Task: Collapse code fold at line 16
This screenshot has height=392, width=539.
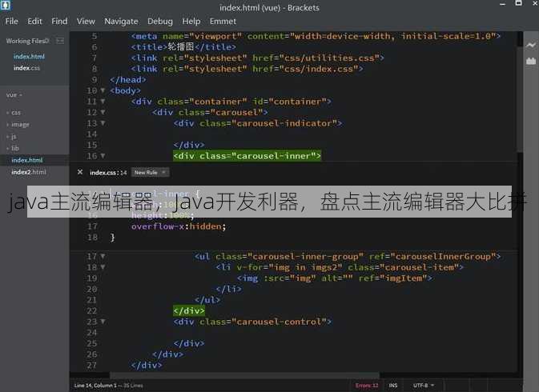Action: click(103, 156)
